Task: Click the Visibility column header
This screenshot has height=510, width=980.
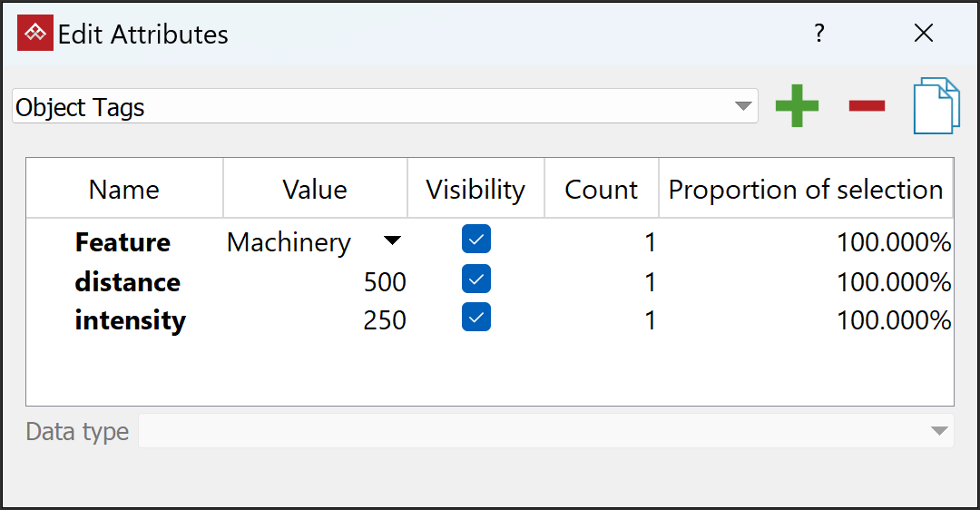Action: (475, 190)
